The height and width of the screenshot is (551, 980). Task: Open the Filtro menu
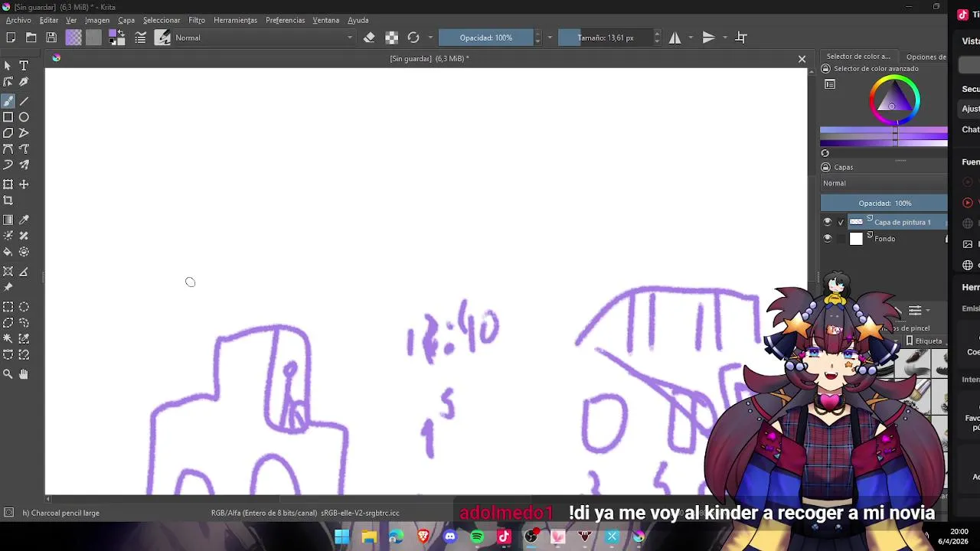point(197,21)
